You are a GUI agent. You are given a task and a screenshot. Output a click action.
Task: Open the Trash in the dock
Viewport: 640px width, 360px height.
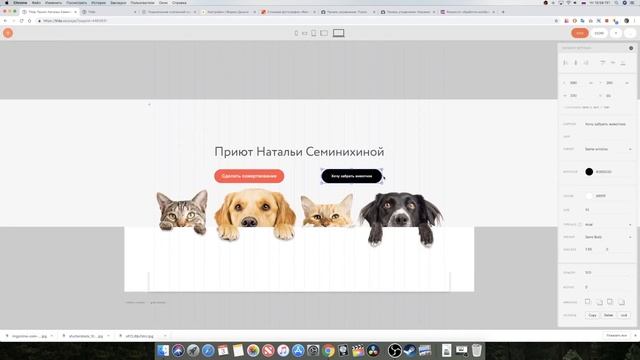click(476, 350)
